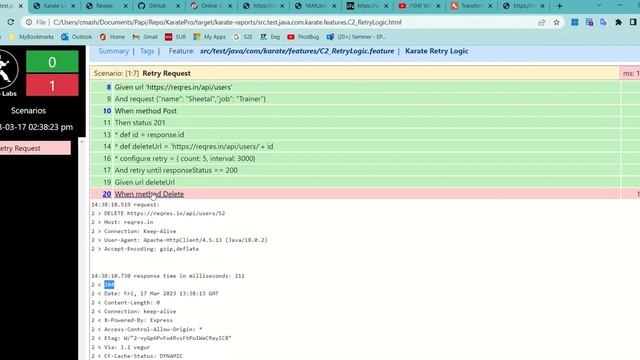Open the Gmail bookmark

145,37
